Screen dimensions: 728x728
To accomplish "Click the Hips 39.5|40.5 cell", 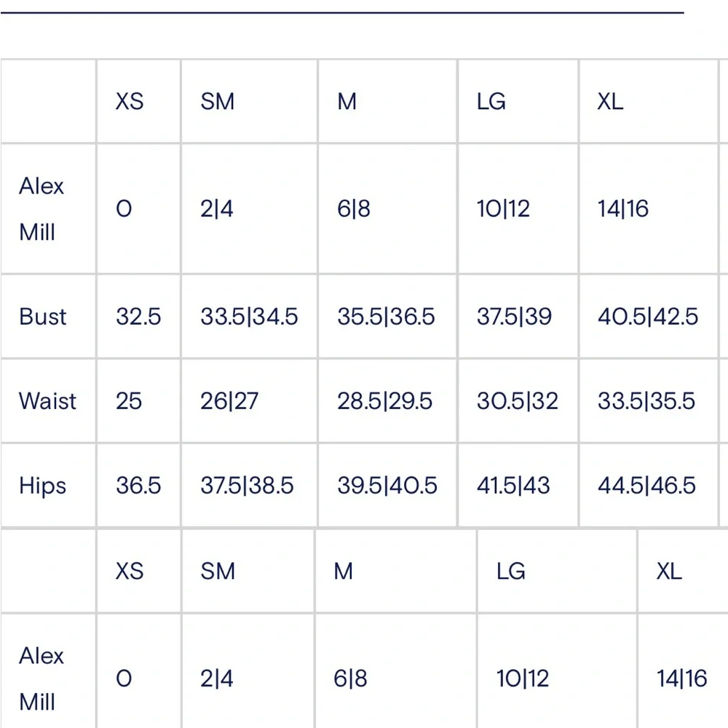I will (387, 485).
